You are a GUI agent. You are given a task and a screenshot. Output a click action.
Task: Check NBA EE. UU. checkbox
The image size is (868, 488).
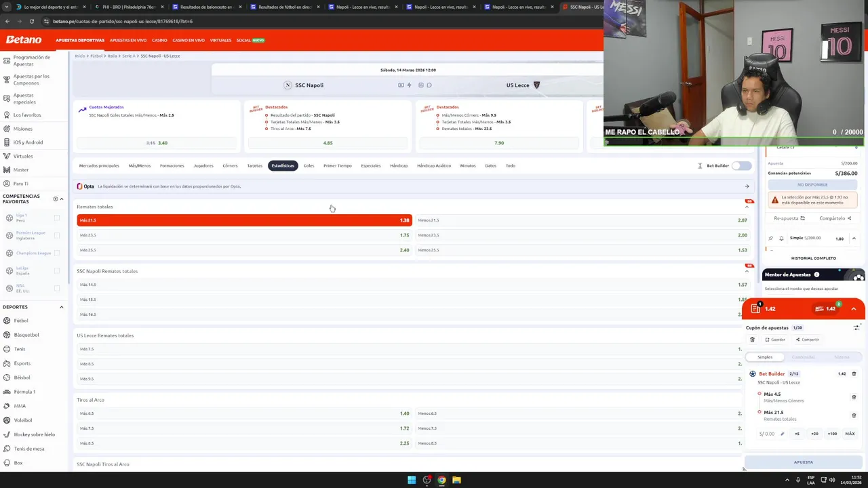[57, 288]
